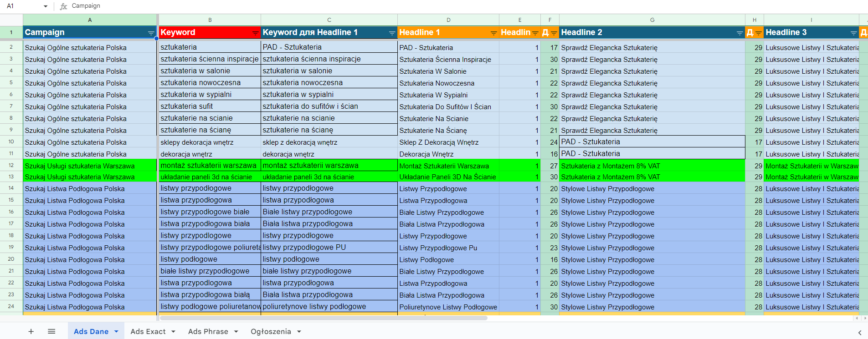Switch to the Ads Phrase sheet tab
Image resolution: width=868 pixels, height=339 pixels.
point(208,331)
